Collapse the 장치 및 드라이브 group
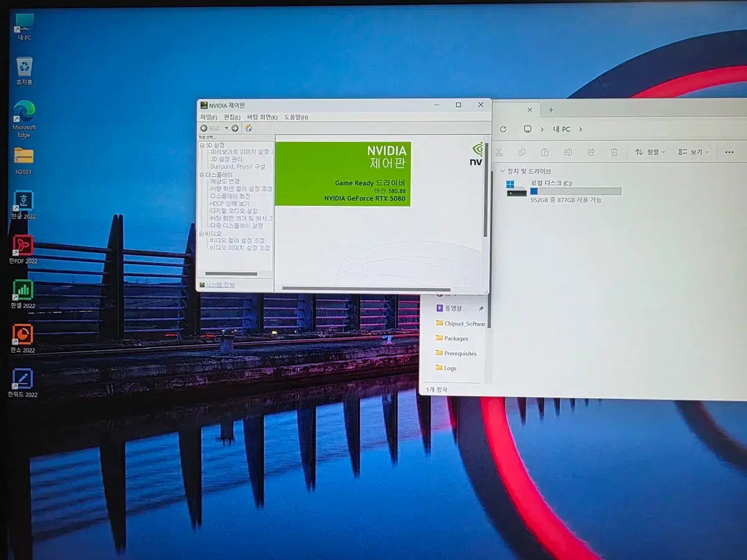Image resolution: width=747 pixels, height=560 pixels. click(x=502, y=171)
